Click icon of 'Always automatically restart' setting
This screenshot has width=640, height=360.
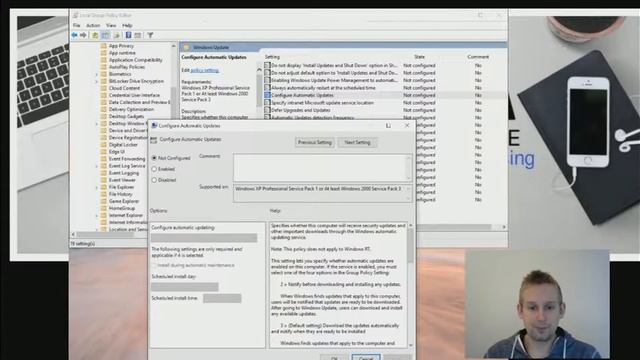point(267,88)
